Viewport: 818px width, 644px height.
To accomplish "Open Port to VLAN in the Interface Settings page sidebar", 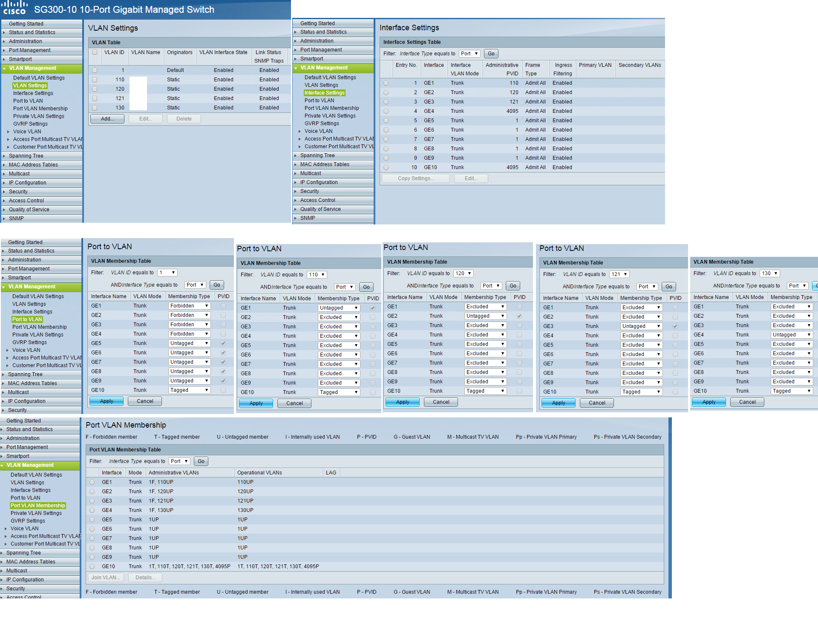I will click(x=319, y=101).
